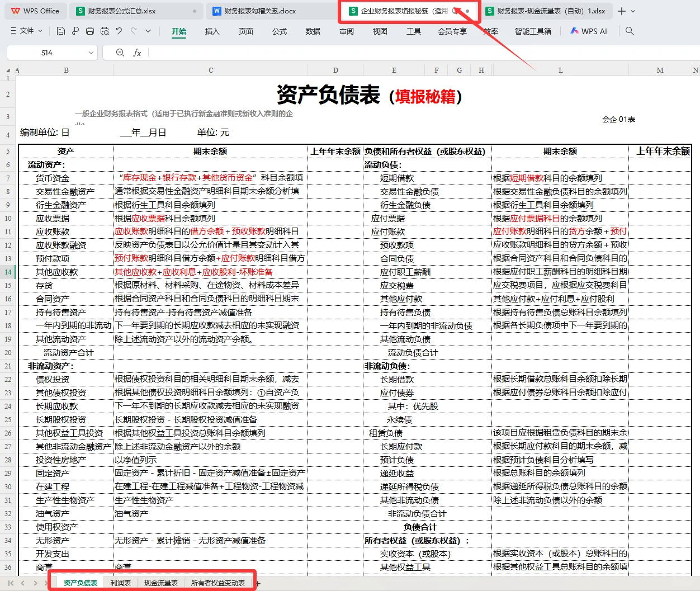Click the select-all corner of the sheet
700x591 pixels.
tap(8, 70)
